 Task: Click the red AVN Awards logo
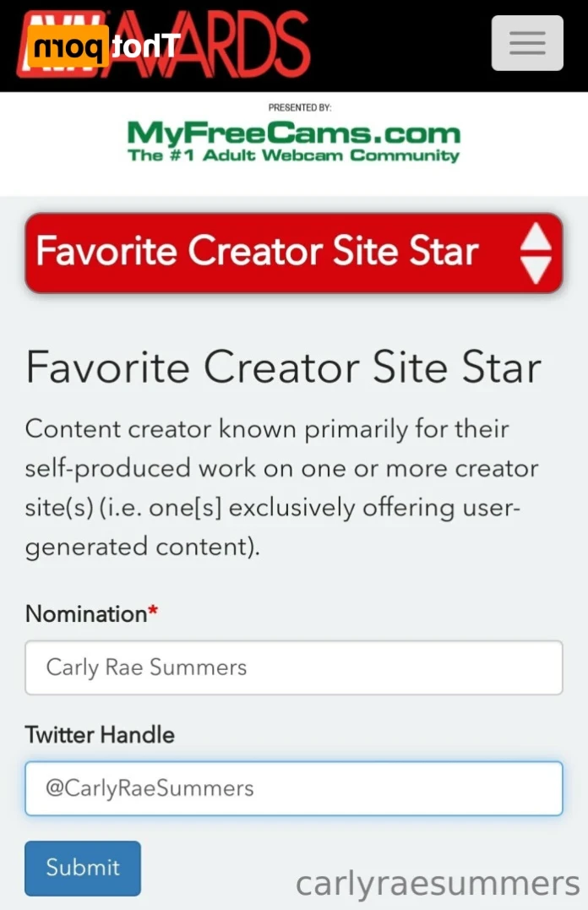point(164,46)
